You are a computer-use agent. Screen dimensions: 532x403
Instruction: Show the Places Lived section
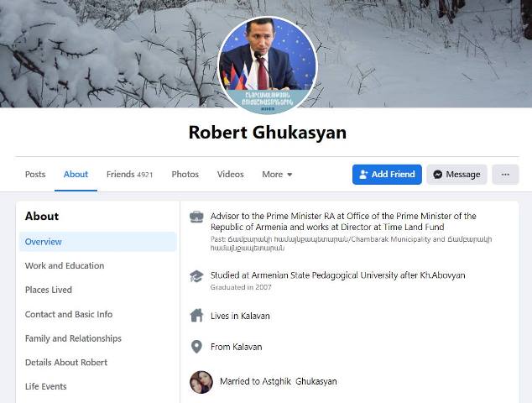pos(49,290)
